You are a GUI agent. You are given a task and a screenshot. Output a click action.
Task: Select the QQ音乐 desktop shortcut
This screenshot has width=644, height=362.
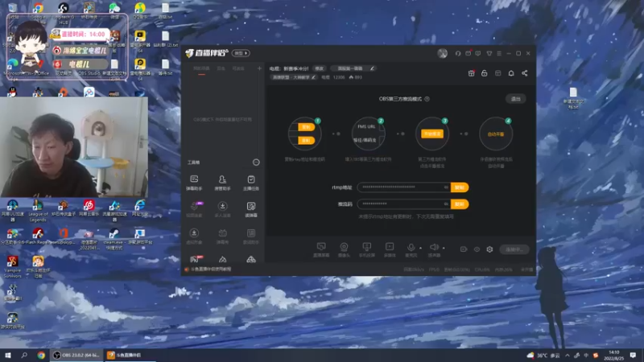(140, 10)
